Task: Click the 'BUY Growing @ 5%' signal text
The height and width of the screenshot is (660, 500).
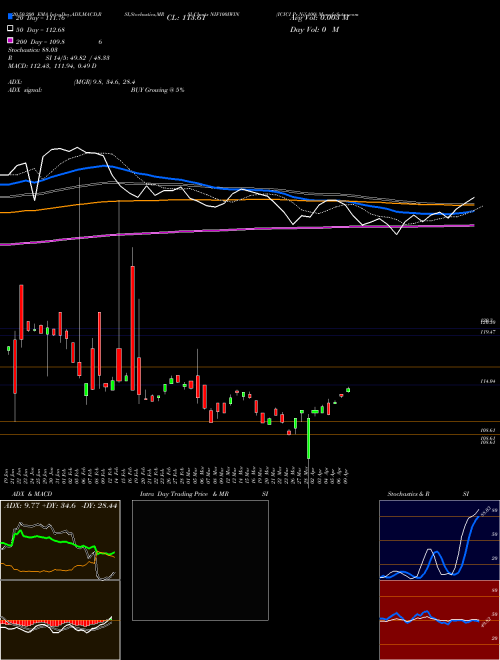Action: coord(157,90)
